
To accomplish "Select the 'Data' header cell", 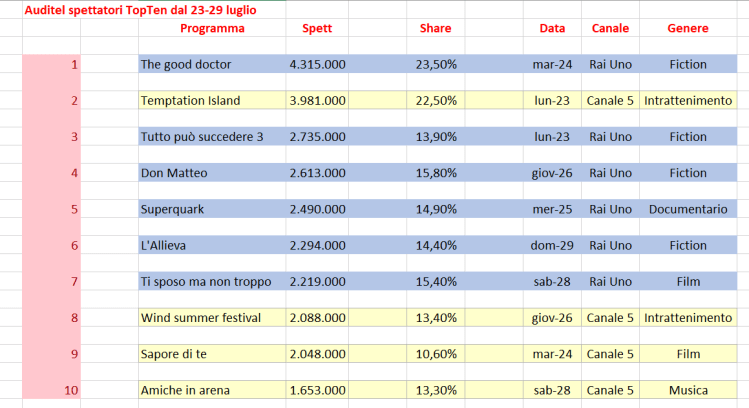I will 552,28.
